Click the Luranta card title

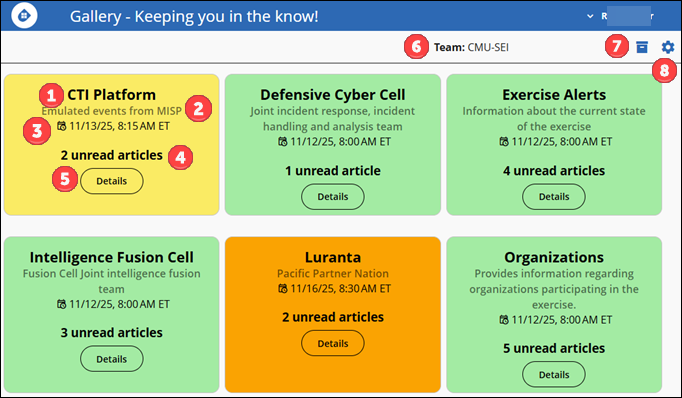(x=333, y=258)
